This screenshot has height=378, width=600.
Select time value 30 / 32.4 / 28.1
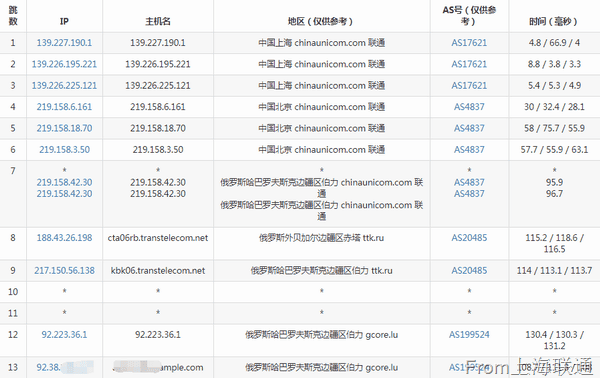point(554,107)
